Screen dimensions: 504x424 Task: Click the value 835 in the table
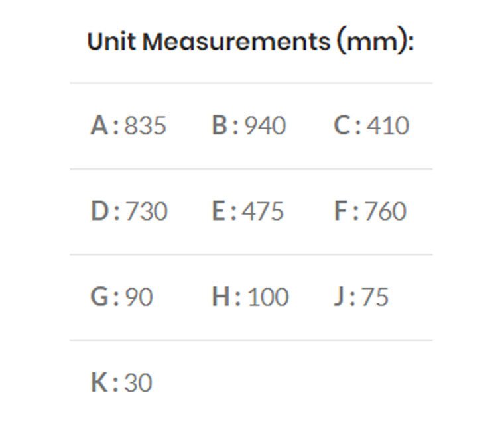145,126
